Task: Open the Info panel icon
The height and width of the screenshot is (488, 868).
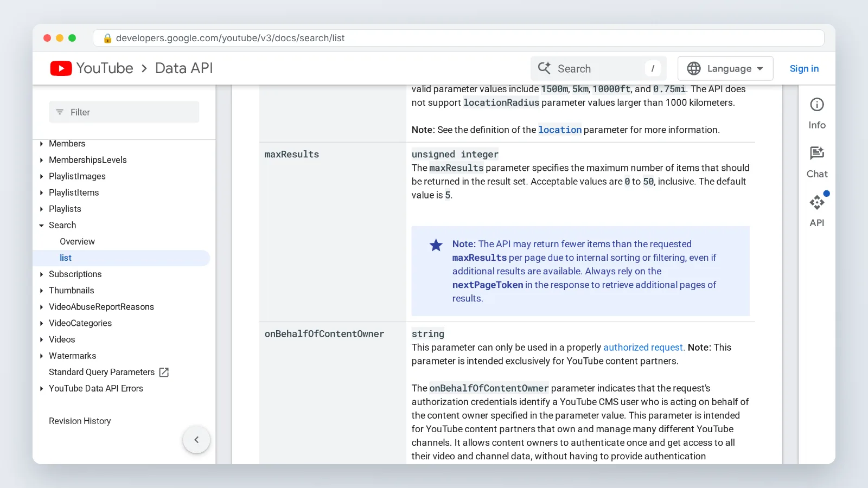Action: point(817,105)
